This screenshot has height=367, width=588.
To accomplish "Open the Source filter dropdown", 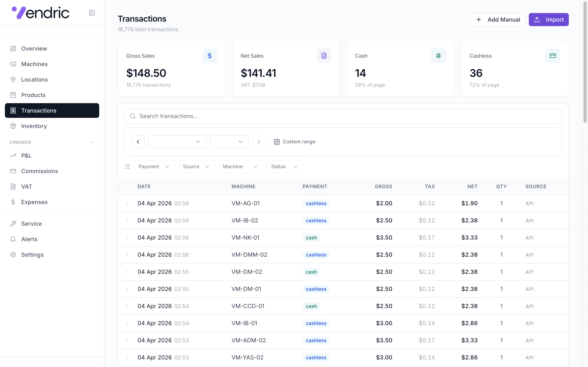I will 196,167.
